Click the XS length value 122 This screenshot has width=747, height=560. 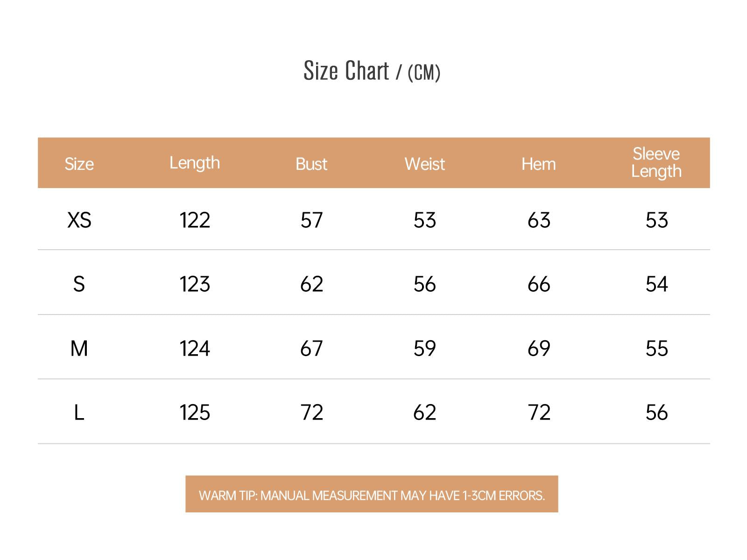[x=195, y=220]
